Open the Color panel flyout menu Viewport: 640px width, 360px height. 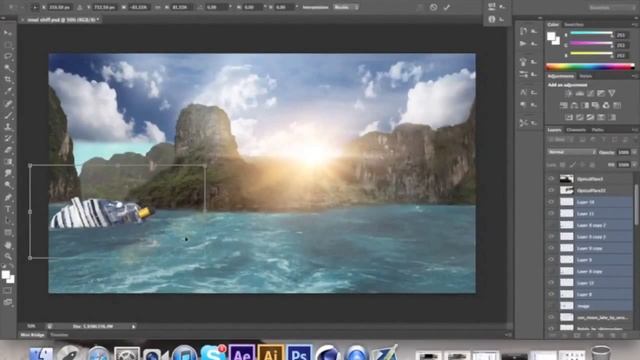click(634, 25)
